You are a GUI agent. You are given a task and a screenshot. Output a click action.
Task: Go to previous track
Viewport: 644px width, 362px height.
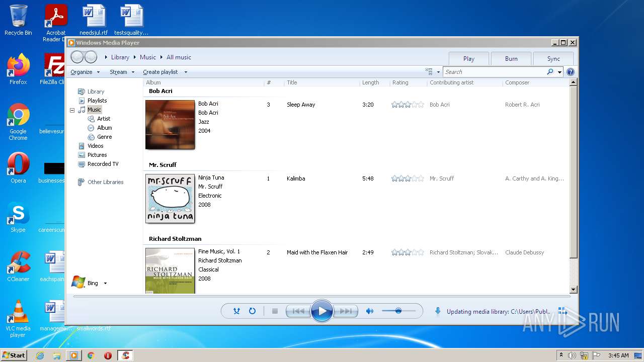pos(298,311)
